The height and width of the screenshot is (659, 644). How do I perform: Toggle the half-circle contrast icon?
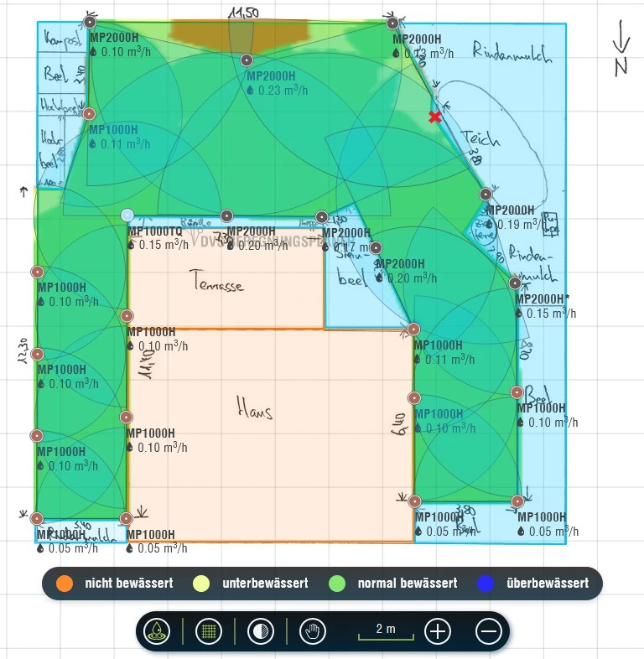tap(260, 631)
